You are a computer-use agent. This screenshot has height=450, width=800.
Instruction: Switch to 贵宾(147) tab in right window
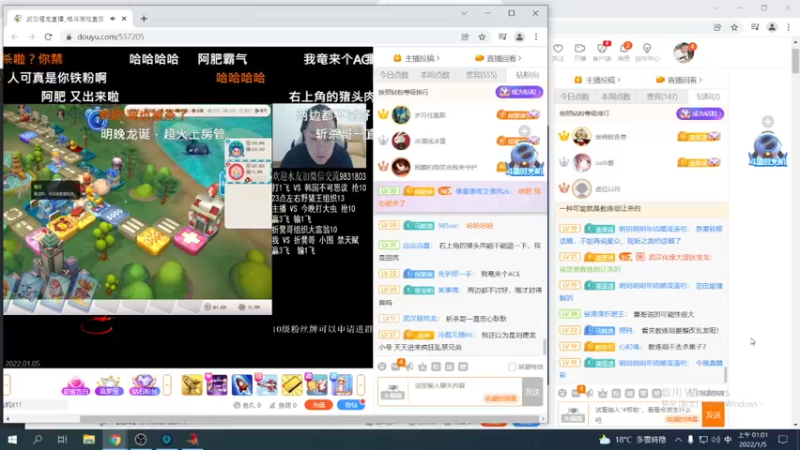pyautogui.click(x=662, y=96)
